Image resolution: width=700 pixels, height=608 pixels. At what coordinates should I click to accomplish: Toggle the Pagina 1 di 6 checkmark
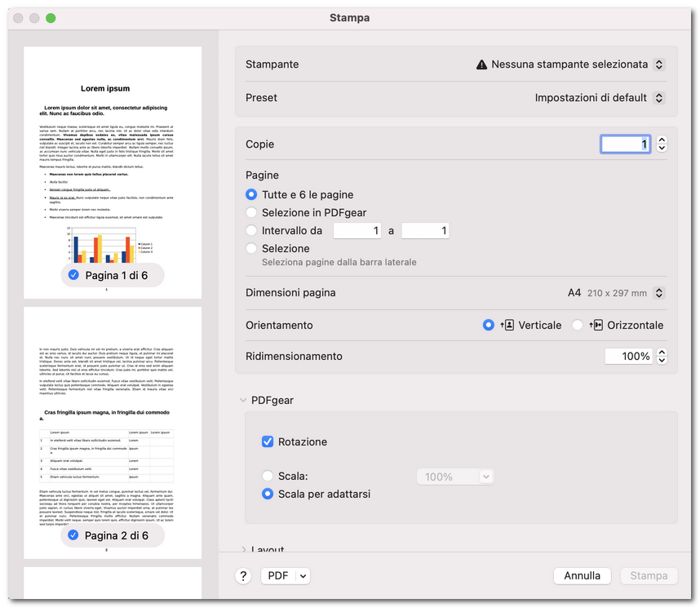[x=73, y=275]
